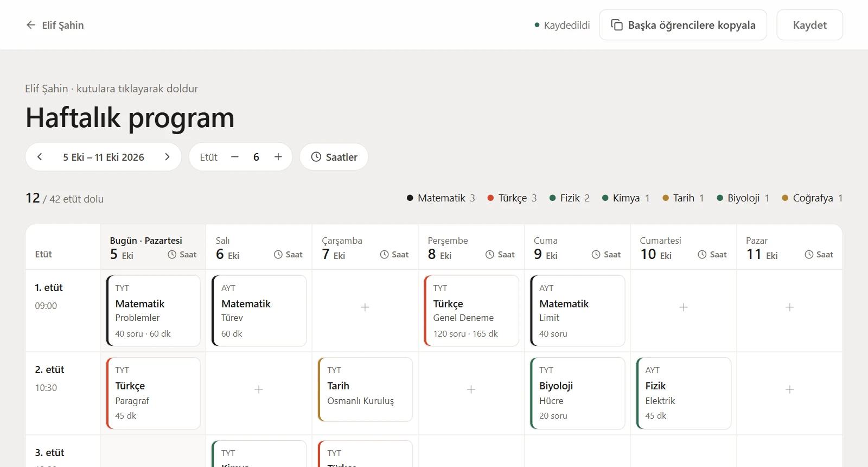Viewport: 868px width, 467px height.
Task: Go to next week with right chevron
Action: (x=167, y=157)
